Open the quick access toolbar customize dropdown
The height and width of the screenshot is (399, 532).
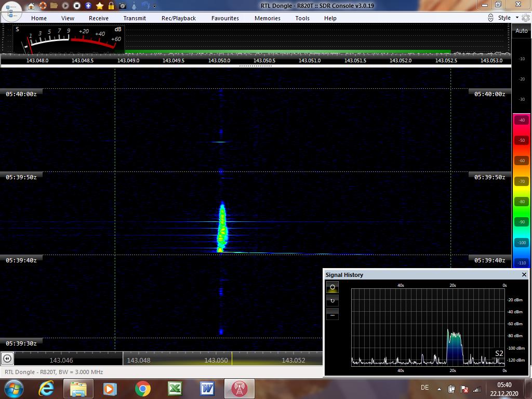point(155,6)
